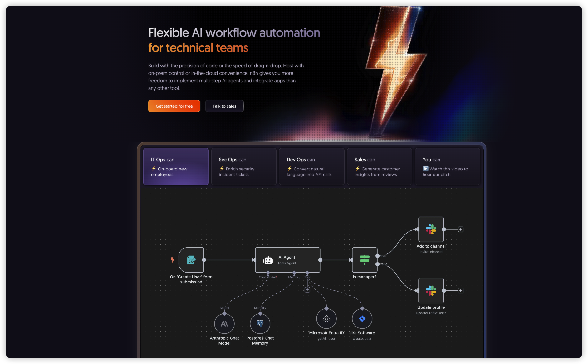Image resolution: width=588 pixels, height=364 pixels.
Task: Click the Postgres Chat Memory node
Action: 260,324
